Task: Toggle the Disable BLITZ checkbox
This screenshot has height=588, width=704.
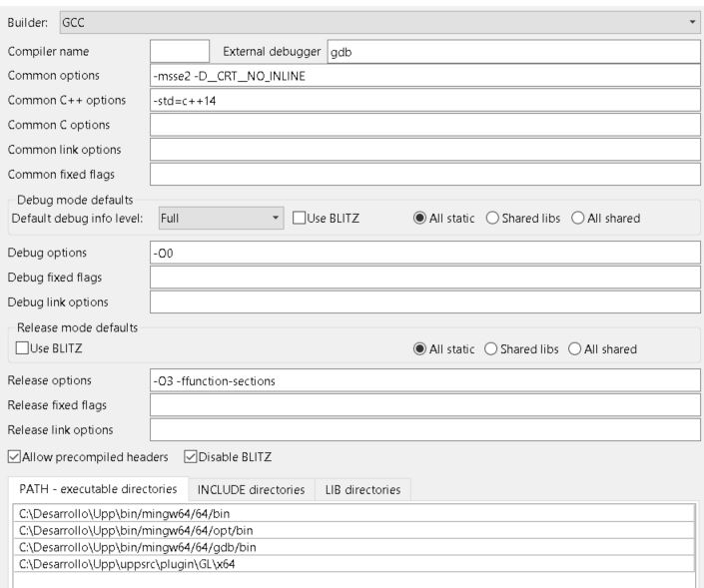Action: coord(191,457)
